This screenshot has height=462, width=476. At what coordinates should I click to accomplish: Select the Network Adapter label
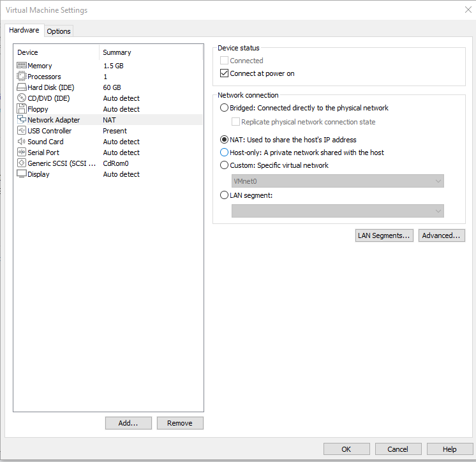click(54, 120)
